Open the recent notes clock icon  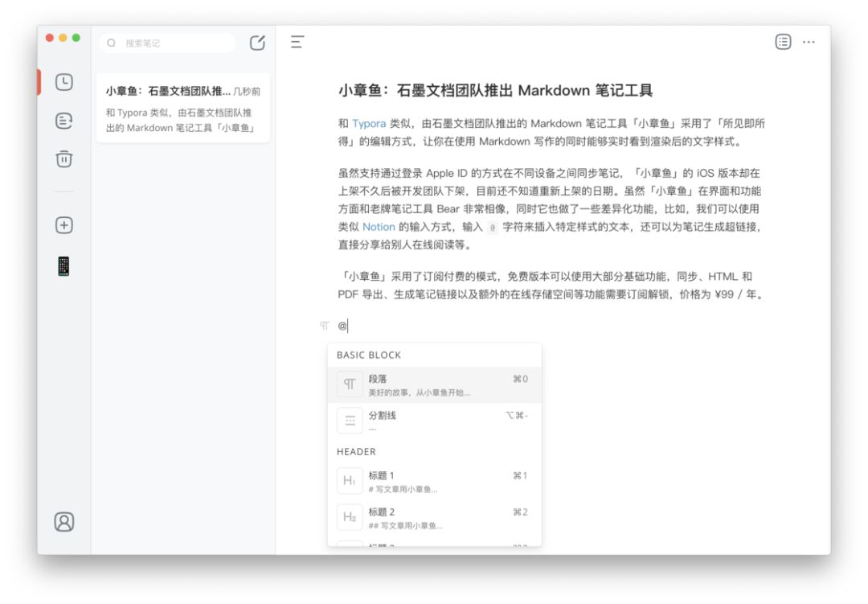pos(64,82)
